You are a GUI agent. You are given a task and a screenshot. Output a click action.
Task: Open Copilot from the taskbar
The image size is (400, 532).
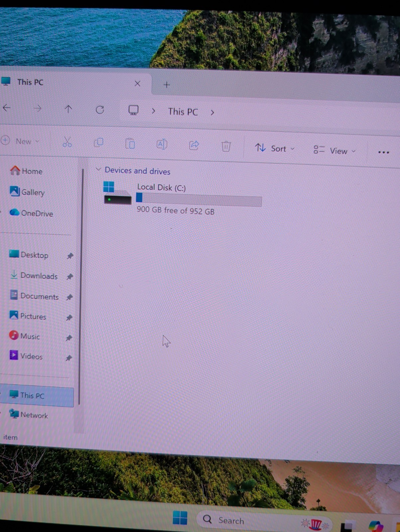[x=375, y=527]
